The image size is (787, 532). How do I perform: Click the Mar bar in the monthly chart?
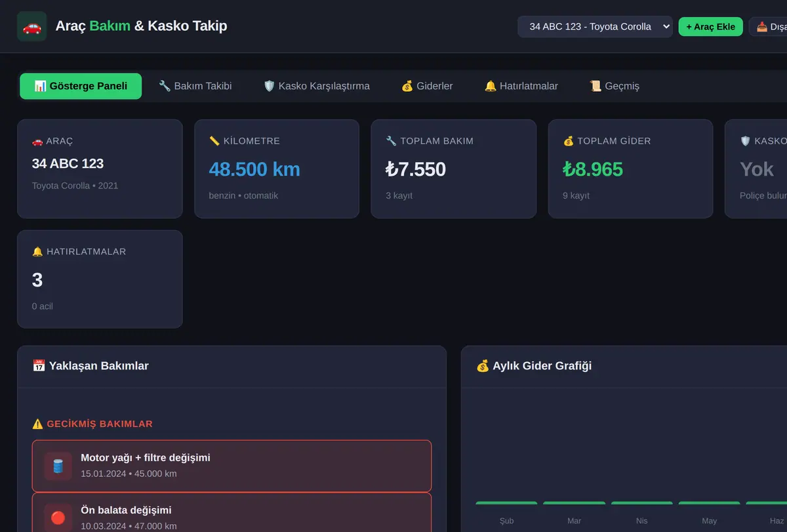[x=575, y=503]
